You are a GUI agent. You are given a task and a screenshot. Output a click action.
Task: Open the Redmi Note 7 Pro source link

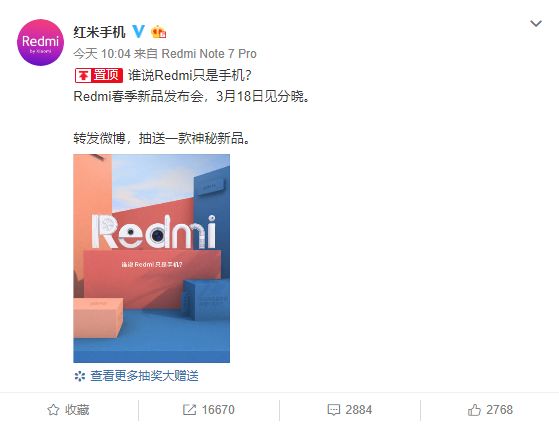(x=209, y=54)
